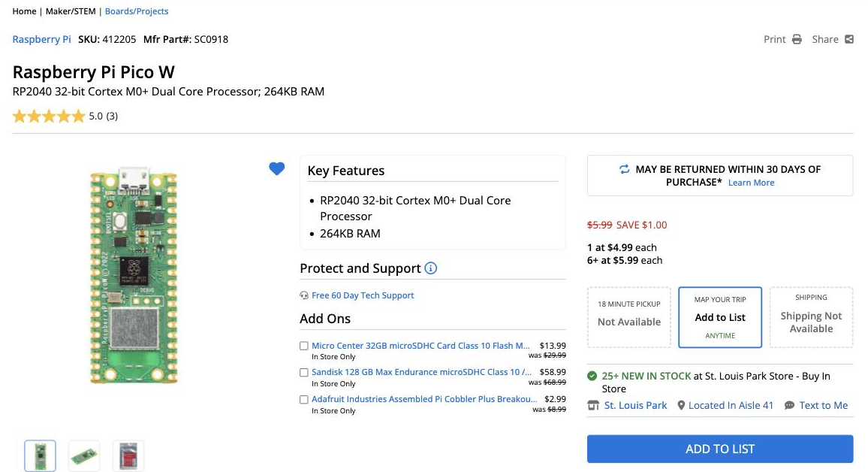Viewport: 868px width, 472px height.
Task: Click the main Raspberry Pi Pico W image
Action: pyautogui.click(x=134, y=275)
